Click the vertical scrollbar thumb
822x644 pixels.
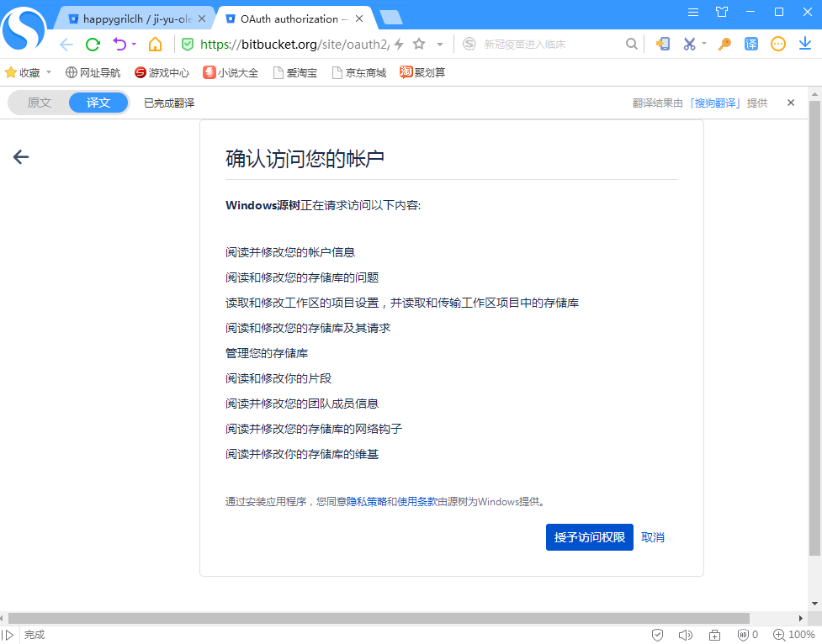(814, 329)
